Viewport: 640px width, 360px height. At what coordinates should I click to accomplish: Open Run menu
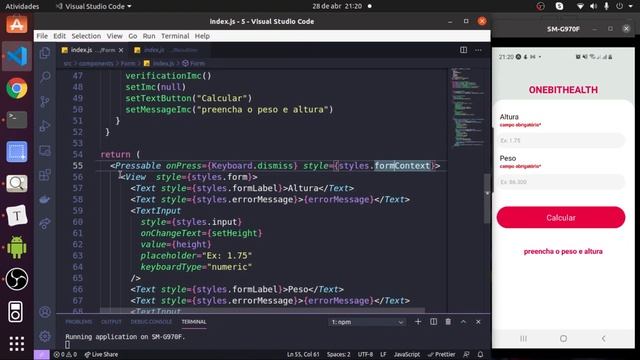[149, 36]
